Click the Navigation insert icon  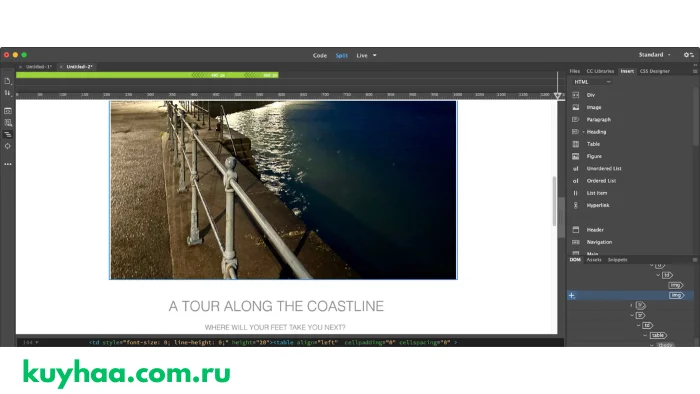(576, 242)
